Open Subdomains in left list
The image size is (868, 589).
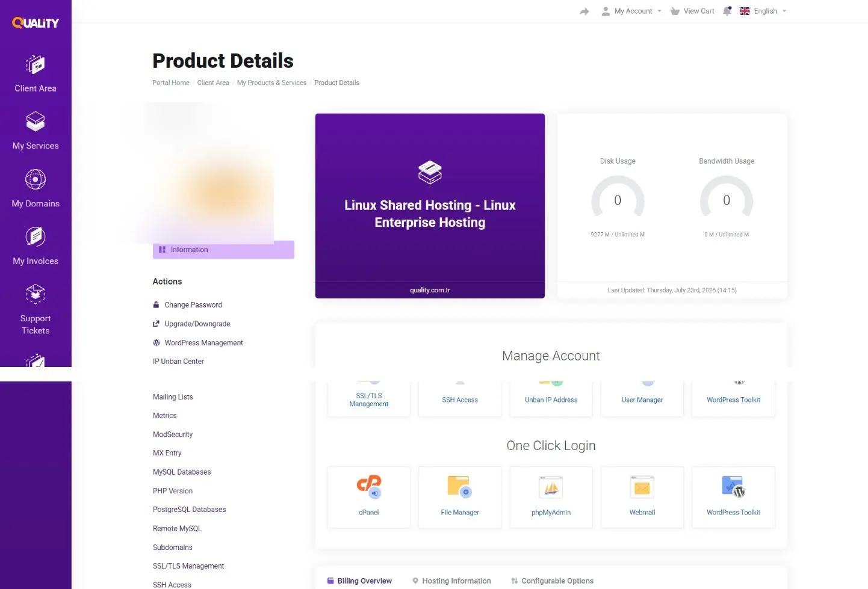click(173, 547)
